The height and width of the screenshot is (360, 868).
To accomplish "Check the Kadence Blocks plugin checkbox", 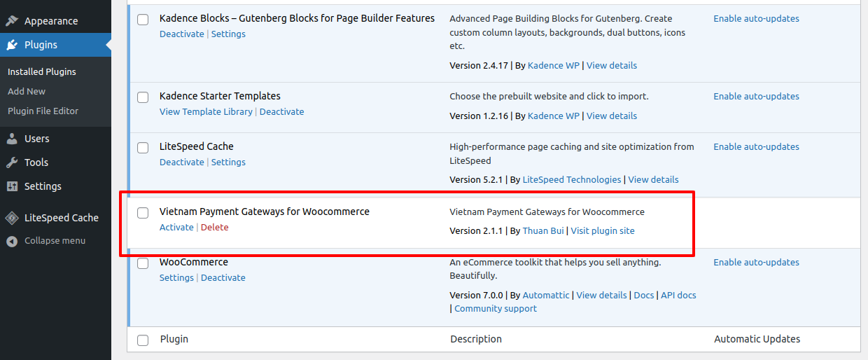I will (143, 20).
